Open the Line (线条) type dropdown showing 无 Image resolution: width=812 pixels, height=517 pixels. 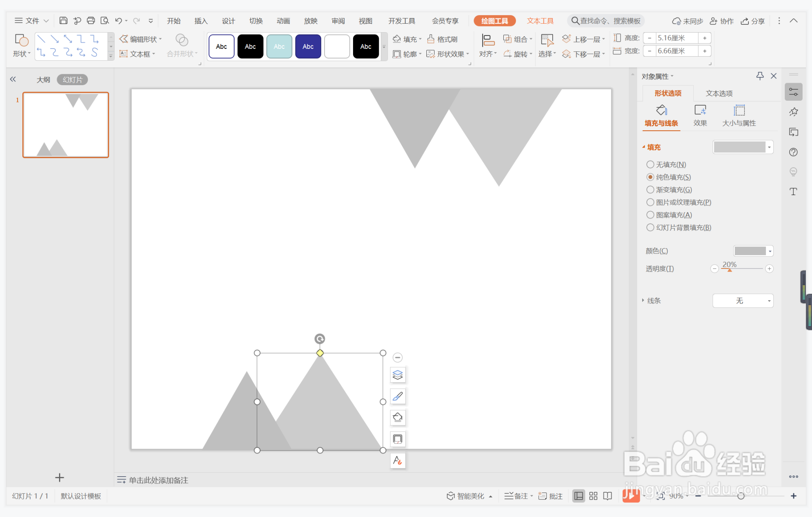point(743,301)
